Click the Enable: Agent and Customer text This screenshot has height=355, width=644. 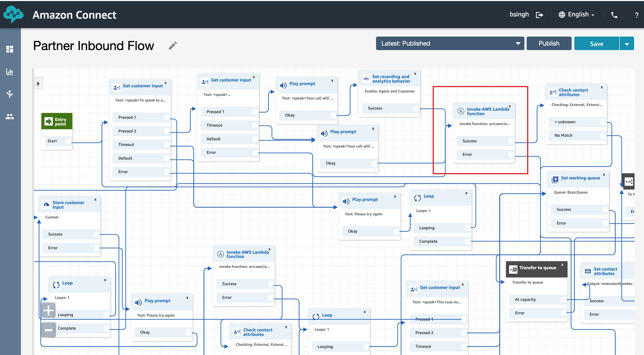pyautogui.click(x=390, y=91)
